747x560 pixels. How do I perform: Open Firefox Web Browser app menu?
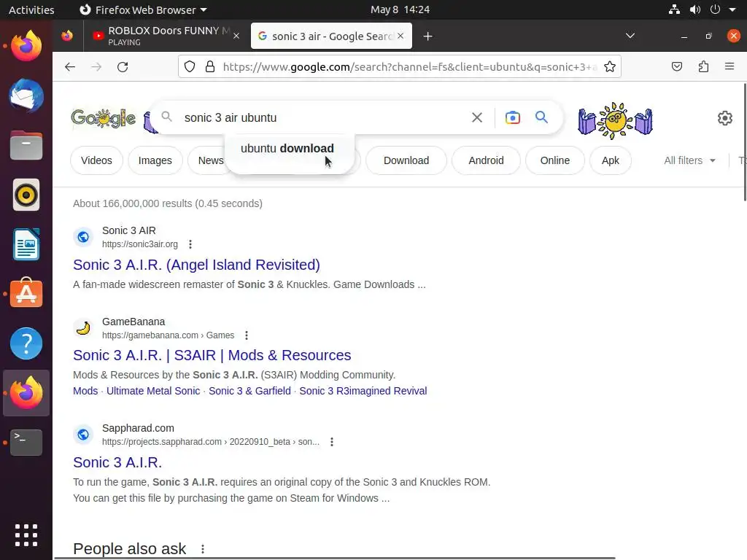click(x=143, y=9)
